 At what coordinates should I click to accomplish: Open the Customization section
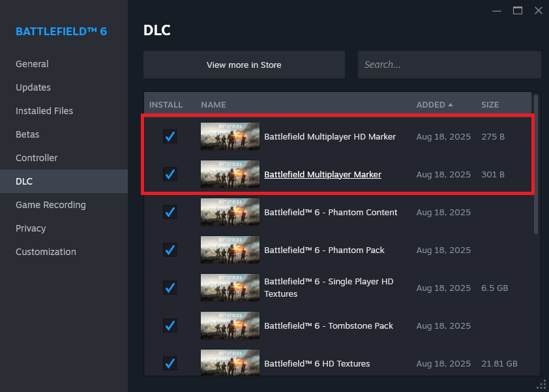pos(64,252)
